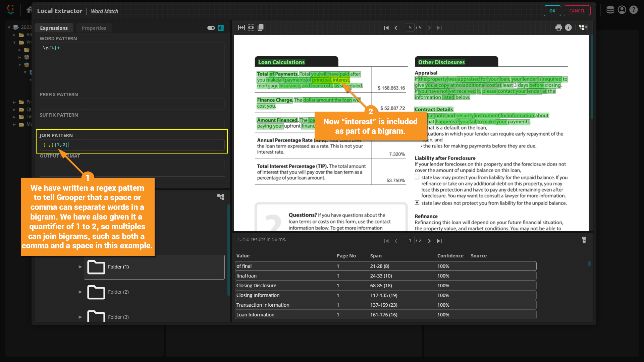Toggle the switch next to the Properties tab
The height and width of the screenshot is (362, 644).
pos(211,28)
